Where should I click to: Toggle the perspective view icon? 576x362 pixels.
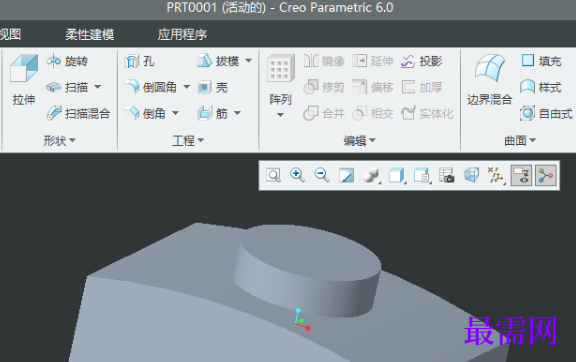tap(471, 175)
